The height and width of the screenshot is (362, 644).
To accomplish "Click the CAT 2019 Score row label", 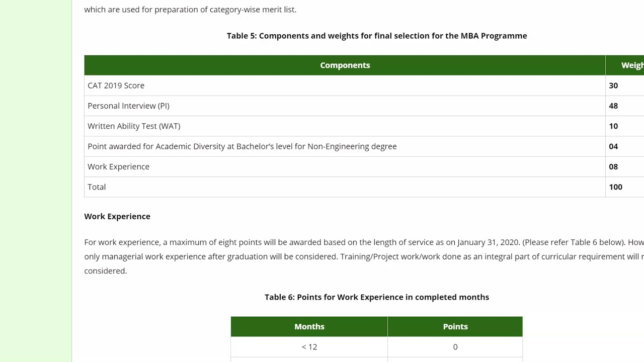I will pos(116,85).
